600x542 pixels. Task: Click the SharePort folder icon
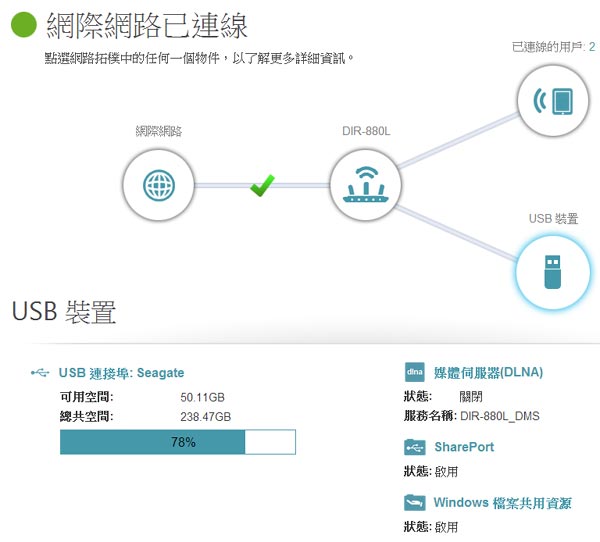coord(415,447)
